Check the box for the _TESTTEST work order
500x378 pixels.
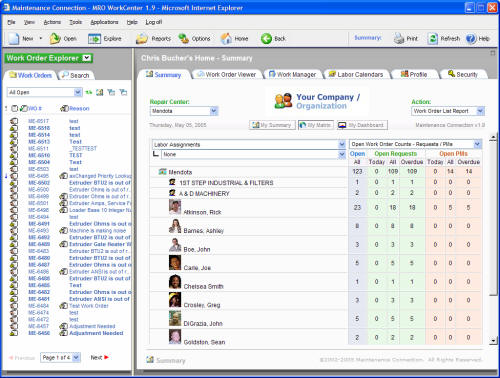[14, 148]
